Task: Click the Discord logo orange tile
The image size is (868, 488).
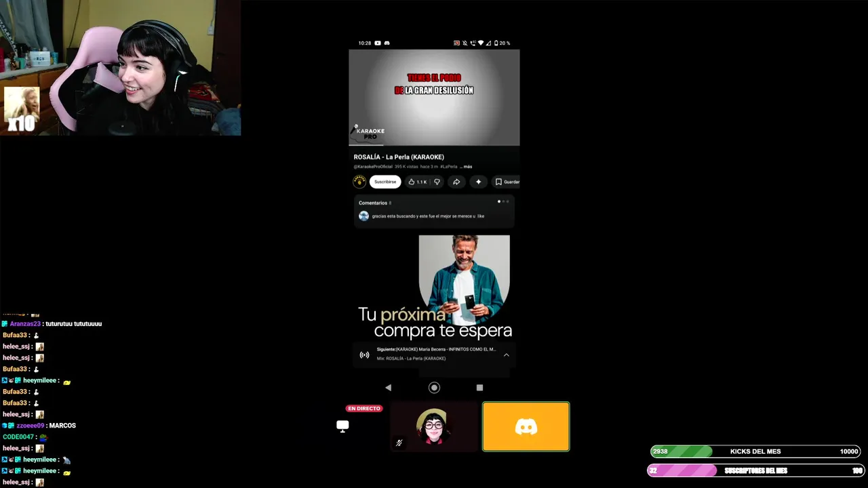Action: [x=526, y=426]
